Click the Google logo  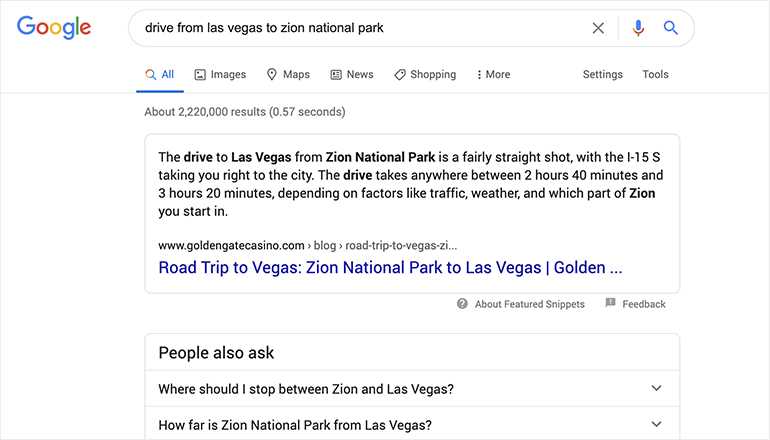point(54,28)
